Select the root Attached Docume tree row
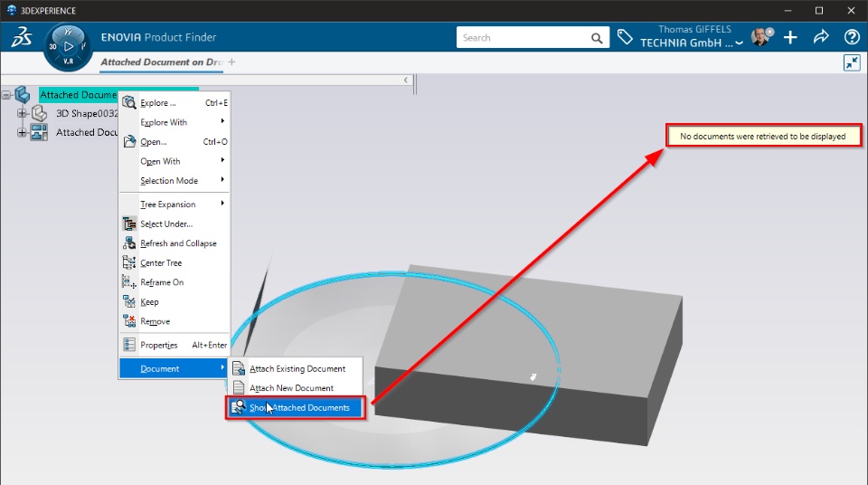Screen dimensions: 868x485 (x=78, y=95)
